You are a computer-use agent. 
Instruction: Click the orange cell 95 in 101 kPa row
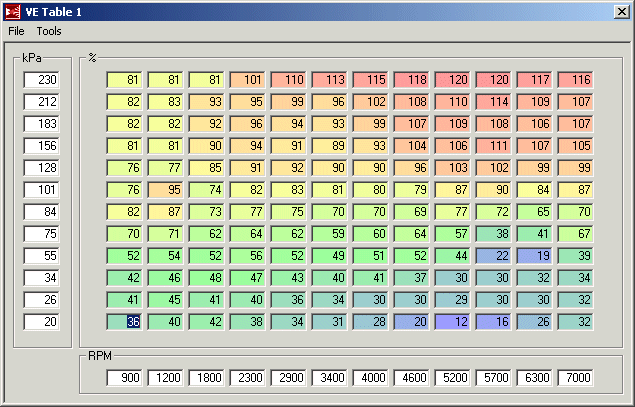tap(166, 190)
